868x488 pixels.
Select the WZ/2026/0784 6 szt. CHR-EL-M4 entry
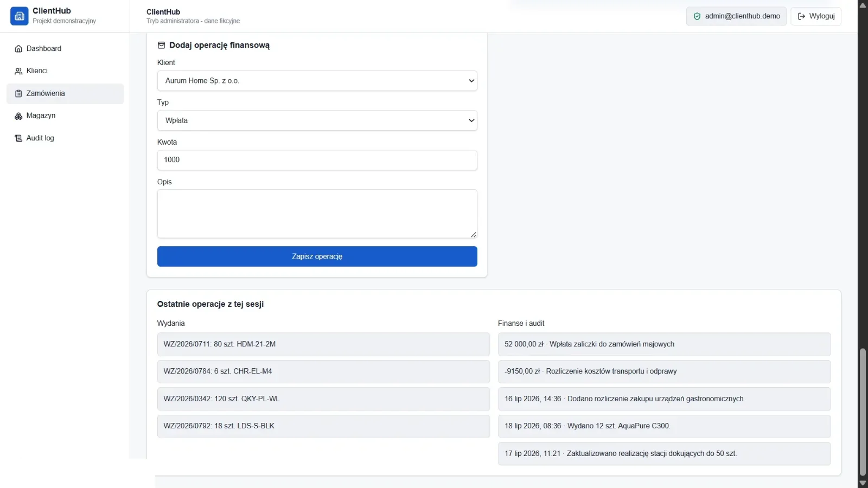pyautogui.click(x=323, y=371)
